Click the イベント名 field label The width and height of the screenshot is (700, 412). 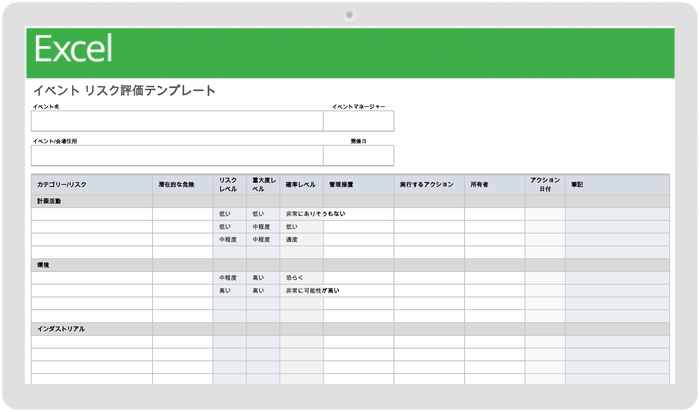point(46,107)
